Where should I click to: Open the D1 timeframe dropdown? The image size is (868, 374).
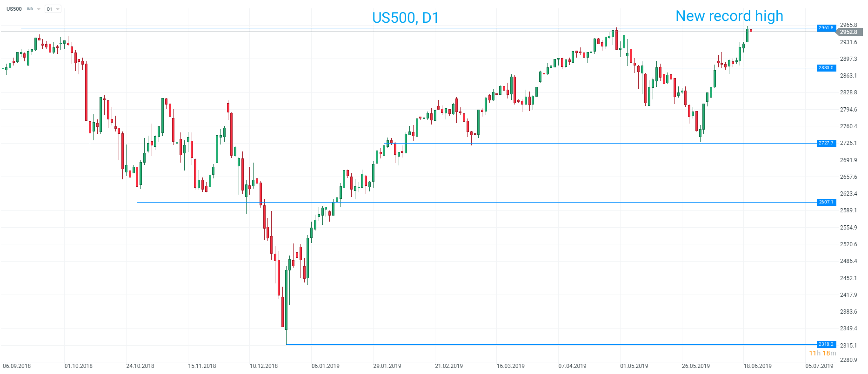click(53, 9)
